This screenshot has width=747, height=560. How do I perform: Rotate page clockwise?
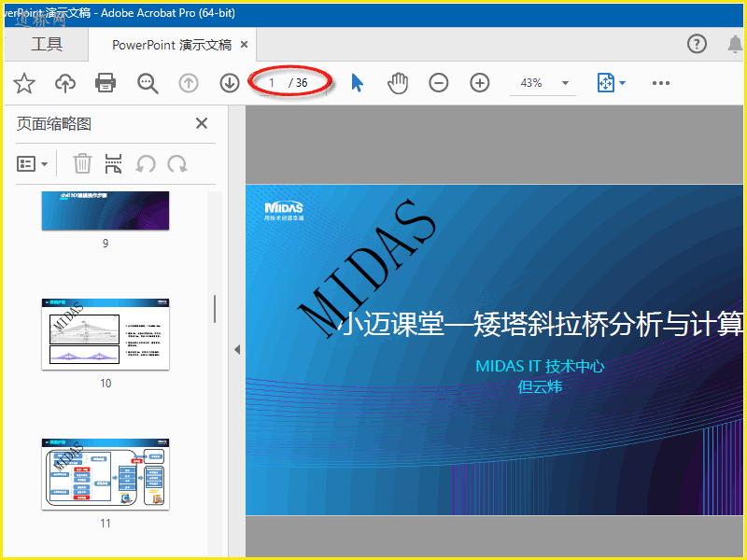(x=177, y=164)
